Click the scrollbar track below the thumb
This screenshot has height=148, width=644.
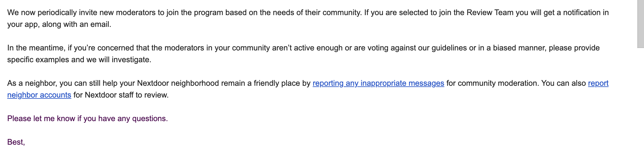point(640,100)
